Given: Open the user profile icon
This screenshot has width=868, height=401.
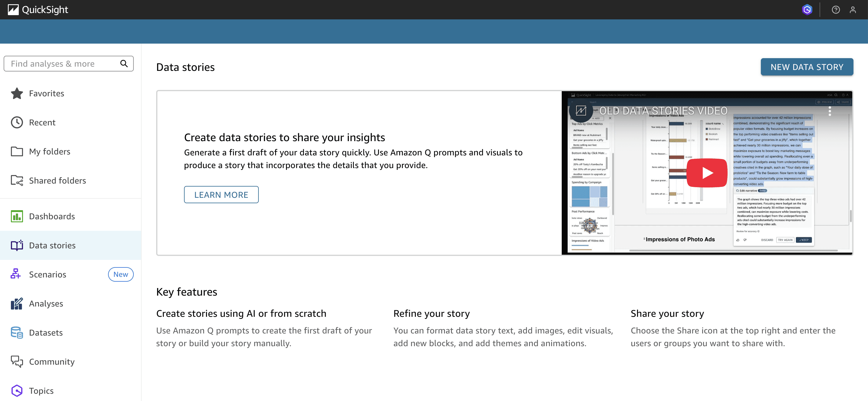Looking at the screenshot, I should click(x=853, y=10).
